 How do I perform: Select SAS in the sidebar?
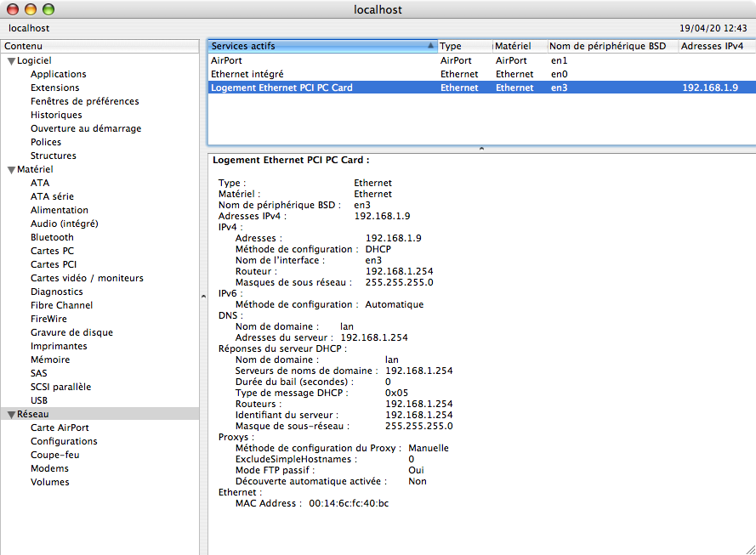tap(39, 373)
